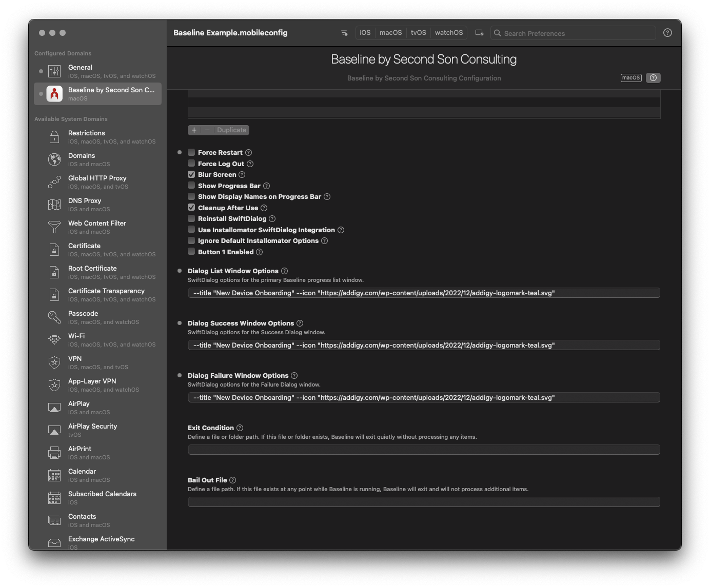The width and height of the screenshot is (710, 588).
Task: Enable Use Installomator SwiftDialog Integration checkbox
Action: click(191, 230)
